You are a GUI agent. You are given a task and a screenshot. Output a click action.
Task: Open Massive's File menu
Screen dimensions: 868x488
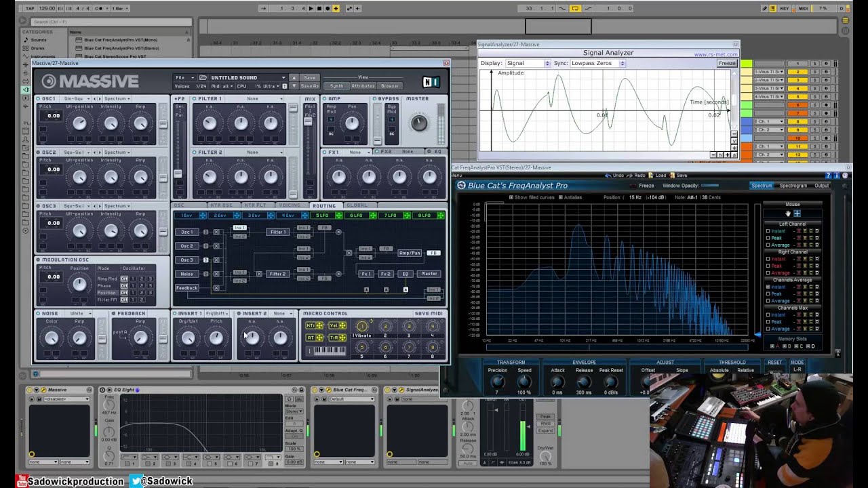(x=183, y=77)
